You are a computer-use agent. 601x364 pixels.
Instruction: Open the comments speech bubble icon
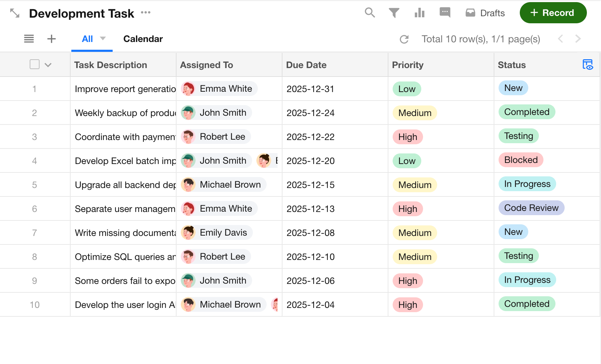(x=445, y=13)
